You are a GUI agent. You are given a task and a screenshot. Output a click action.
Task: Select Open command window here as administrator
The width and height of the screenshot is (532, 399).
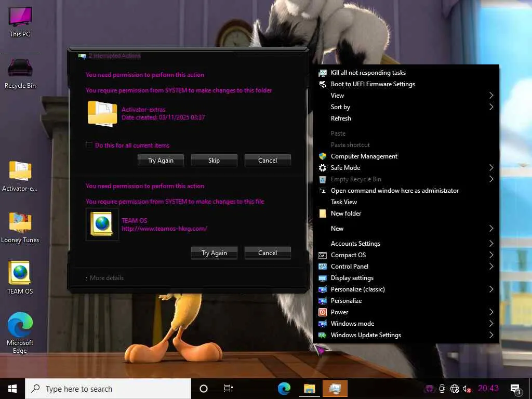click(x=406, y=191)
